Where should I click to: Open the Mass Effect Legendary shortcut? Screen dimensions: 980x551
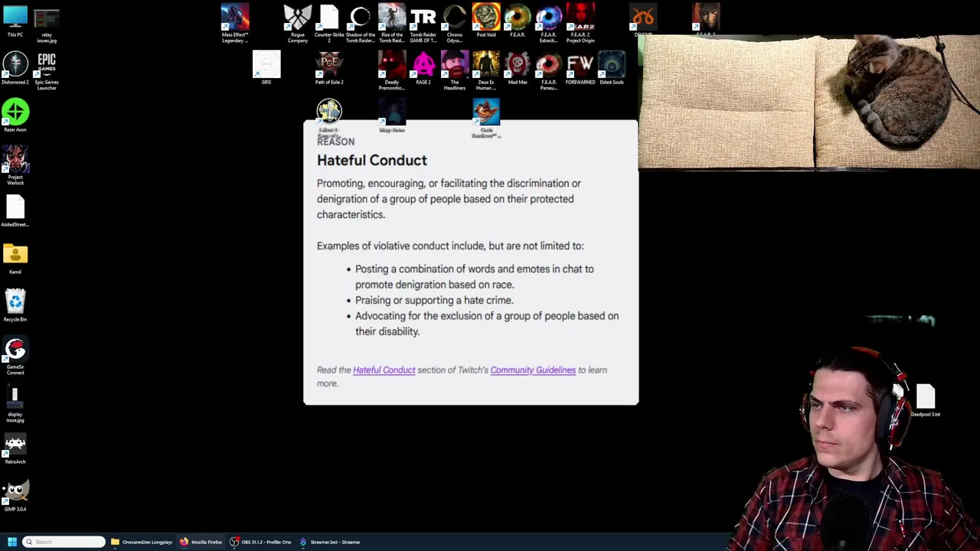pos(235,24)
